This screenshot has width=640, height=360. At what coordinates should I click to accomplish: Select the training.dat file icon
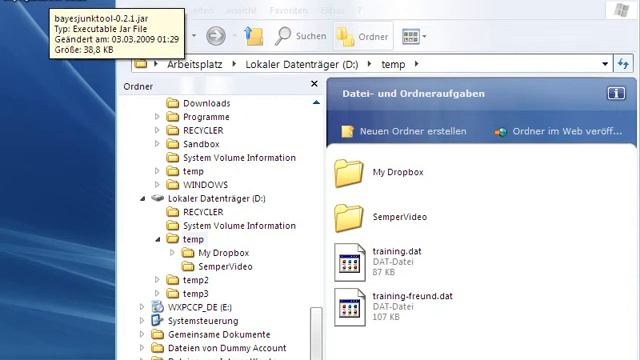point(349,262)
